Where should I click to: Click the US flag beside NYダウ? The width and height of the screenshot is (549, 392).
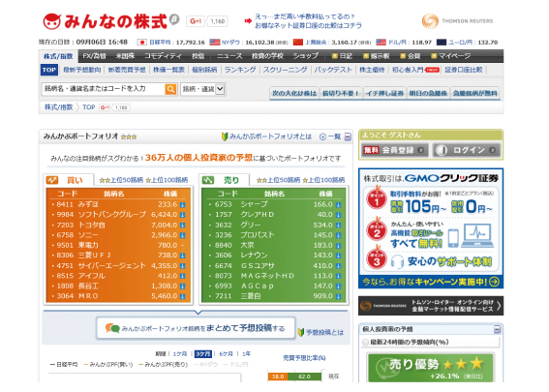tap(215, 43)
